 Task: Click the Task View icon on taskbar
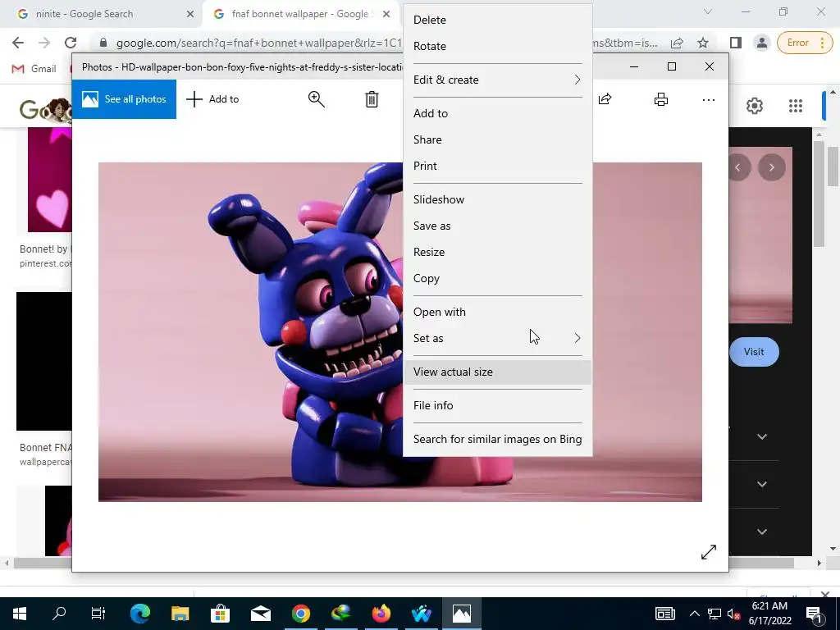(98, 614)
